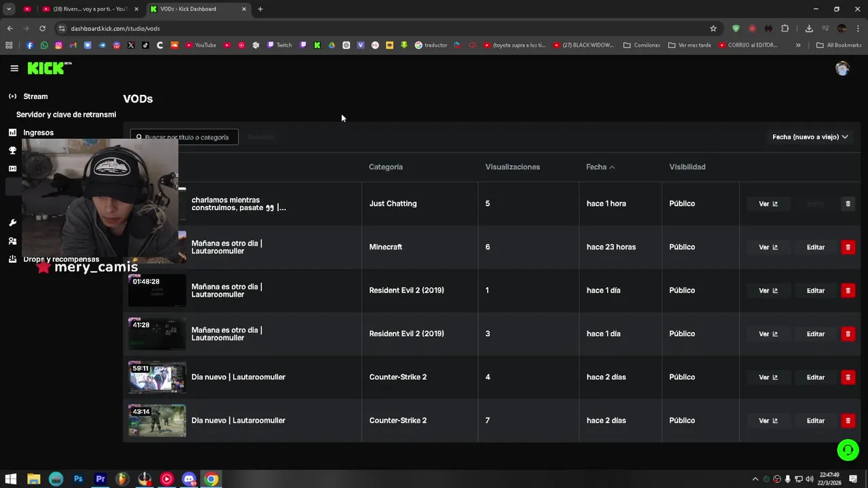
Task: Click the KICK logo
Action: click(x=50, y=68)
